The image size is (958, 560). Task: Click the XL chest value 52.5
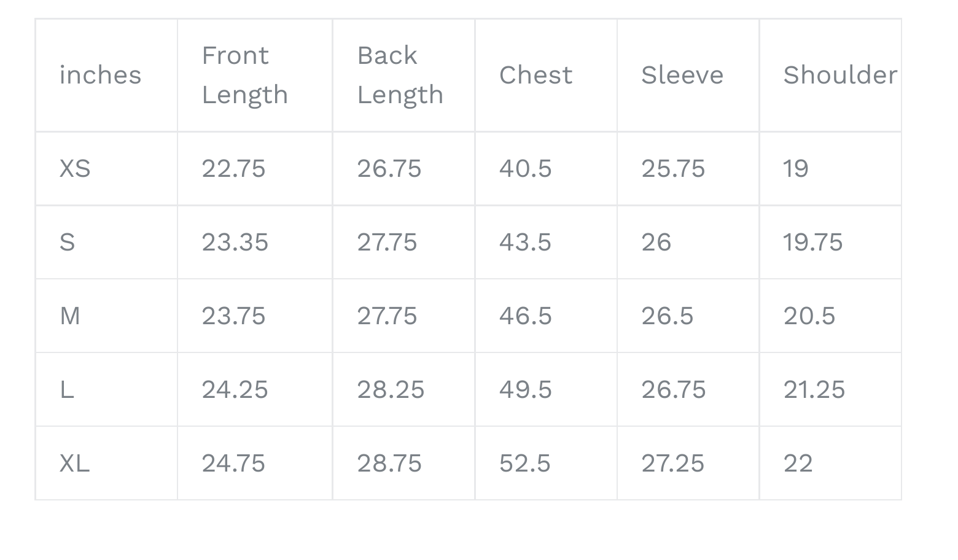point(525,463)
